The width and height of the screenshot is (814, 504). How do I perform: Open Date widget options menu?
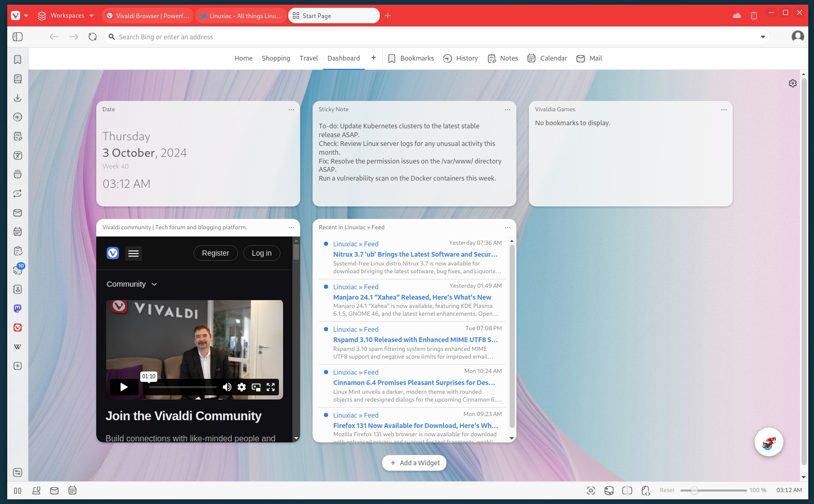[291, 110]
